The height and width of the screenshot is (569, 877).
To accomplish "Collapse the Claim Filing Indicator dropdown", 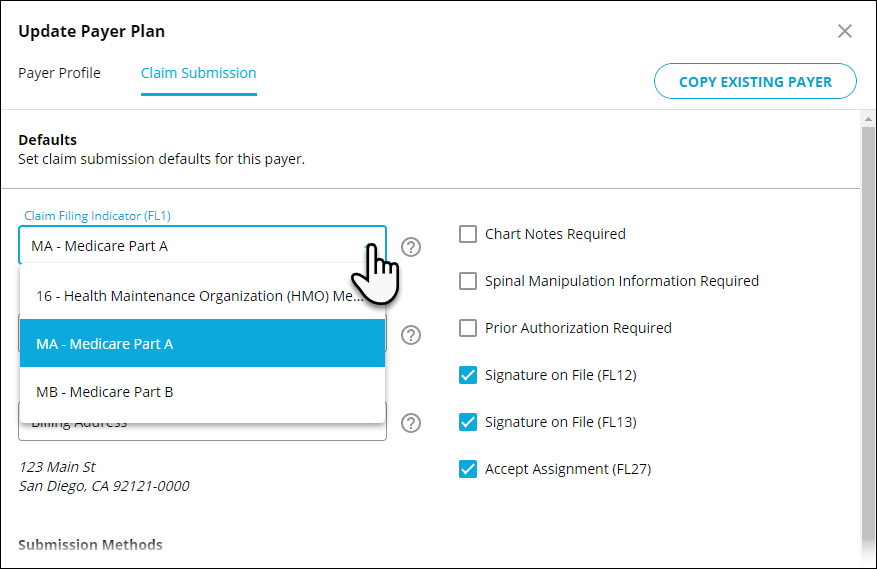I will [x=202, y=246].
